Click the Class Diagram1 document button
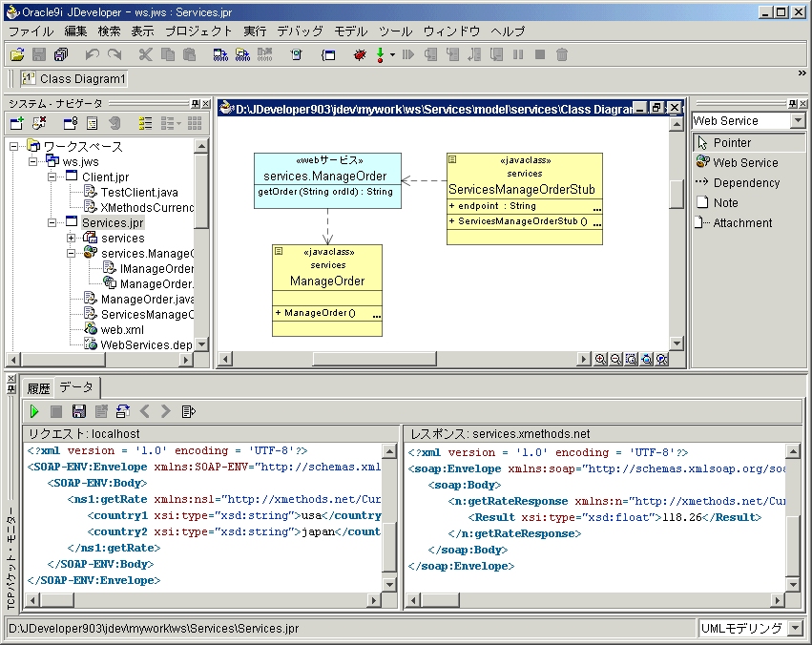 click(74, 78)
